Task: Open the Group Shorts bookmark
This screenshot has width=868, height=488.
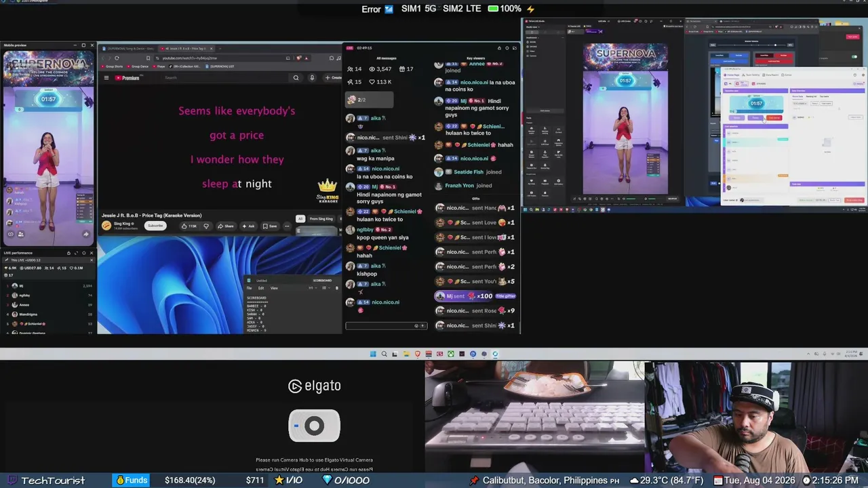Action: tap(112, 66)
